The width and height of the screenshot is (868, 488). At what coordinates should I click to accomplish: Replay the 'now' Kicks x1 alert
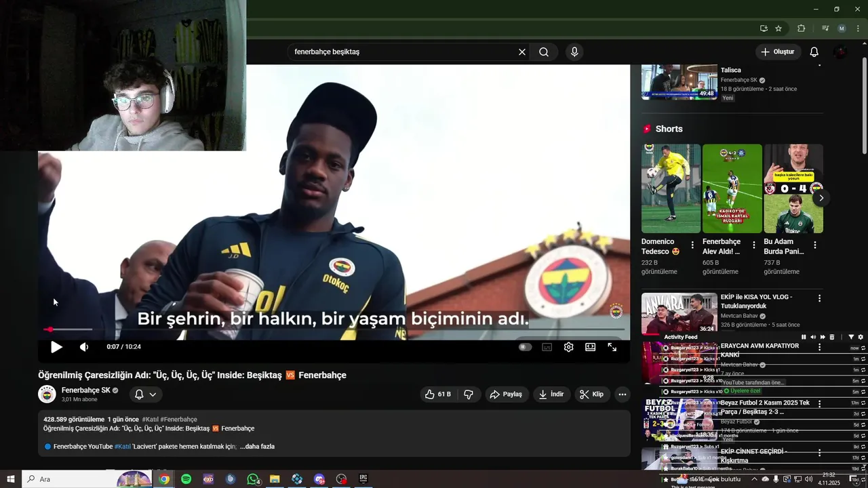pos(863,348)
